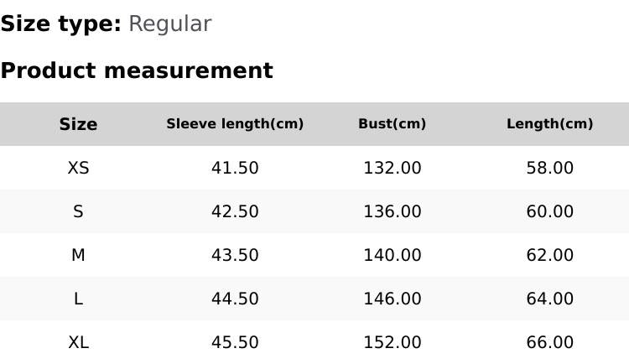Select the 140.00 bust cell
Screen dimensions: 629x364
tap(392, 255)
